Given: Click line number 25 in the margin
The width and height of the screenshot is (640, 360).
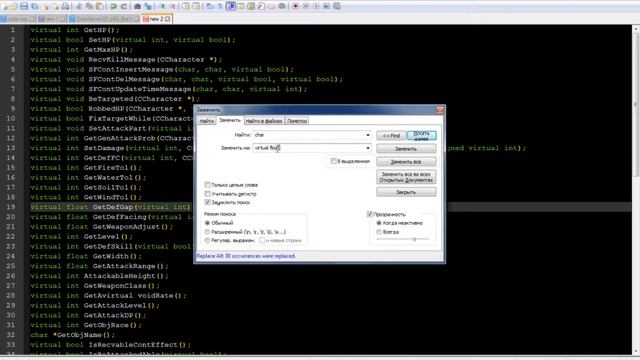Looking at the screenshot, I should pyautogui.click(x=11, y=266).
